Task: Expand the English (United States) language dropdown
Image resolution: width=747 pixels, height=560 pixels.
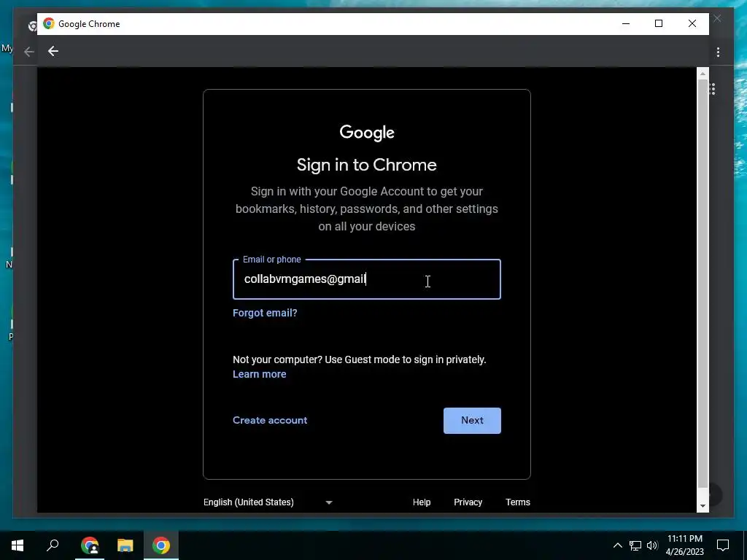Action: (268, 502)
